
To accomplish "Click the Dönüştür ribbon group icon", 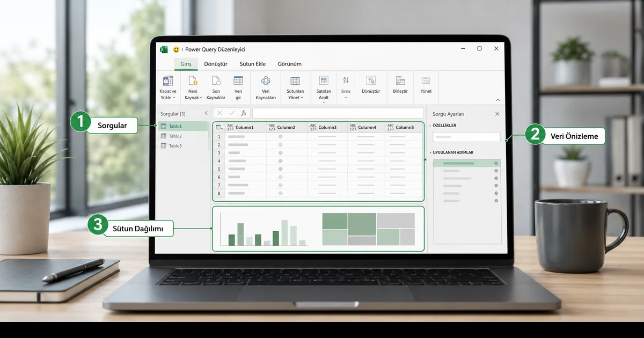I will click(x=371, y=80).
